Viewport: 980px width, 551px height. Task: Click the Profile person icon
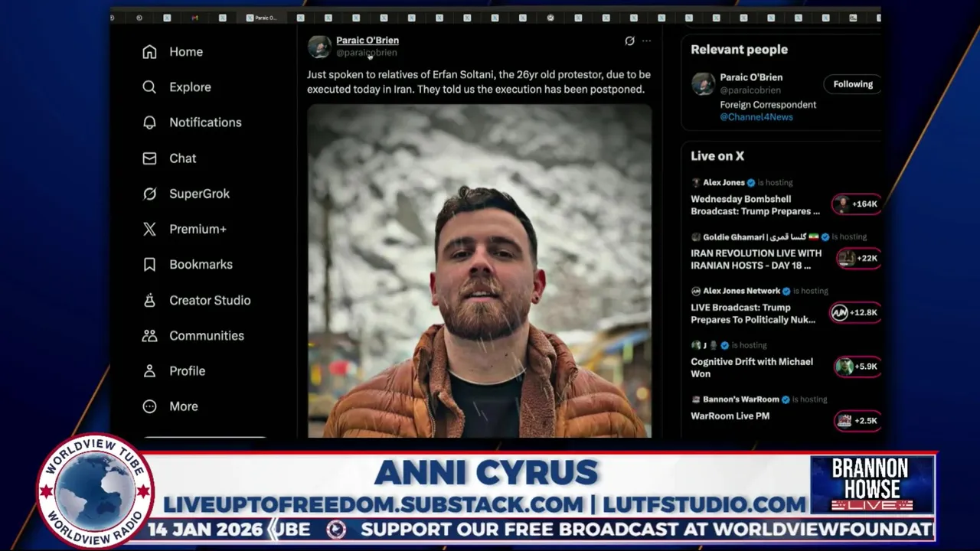(149, 371)
